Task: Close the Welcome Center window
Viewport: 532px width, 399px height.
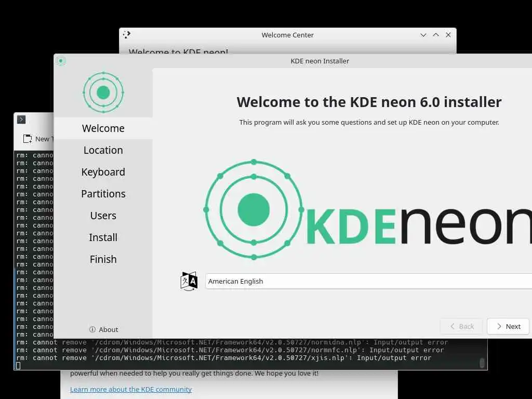Action: [x=448, y=35]
